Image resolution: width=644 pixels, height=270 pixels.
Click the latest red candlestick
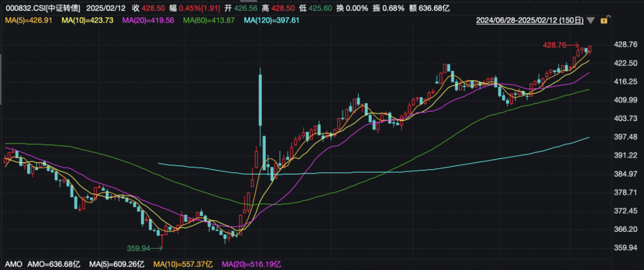[590, 49]
